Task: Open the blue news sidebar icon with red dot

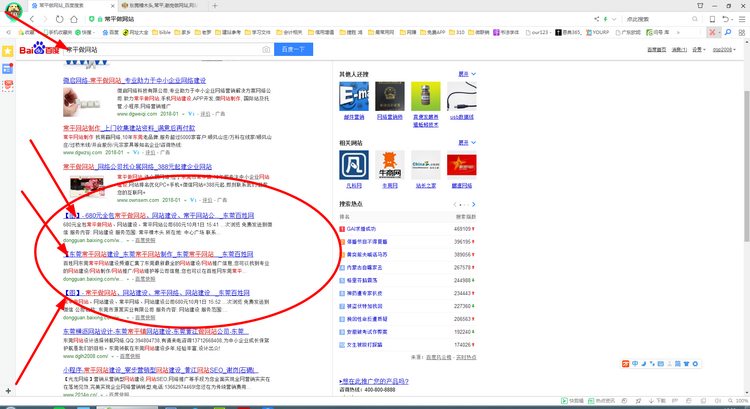Action: (8, 68)
